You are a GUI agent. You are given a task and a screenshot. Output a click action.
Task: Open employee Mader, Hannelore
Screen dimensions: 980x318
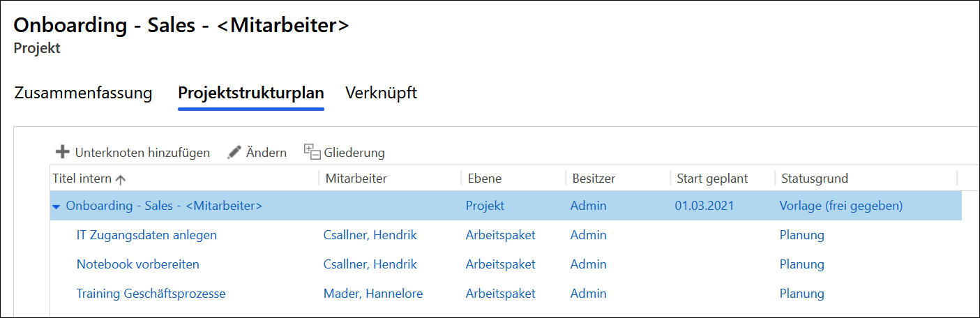[373, 294]
